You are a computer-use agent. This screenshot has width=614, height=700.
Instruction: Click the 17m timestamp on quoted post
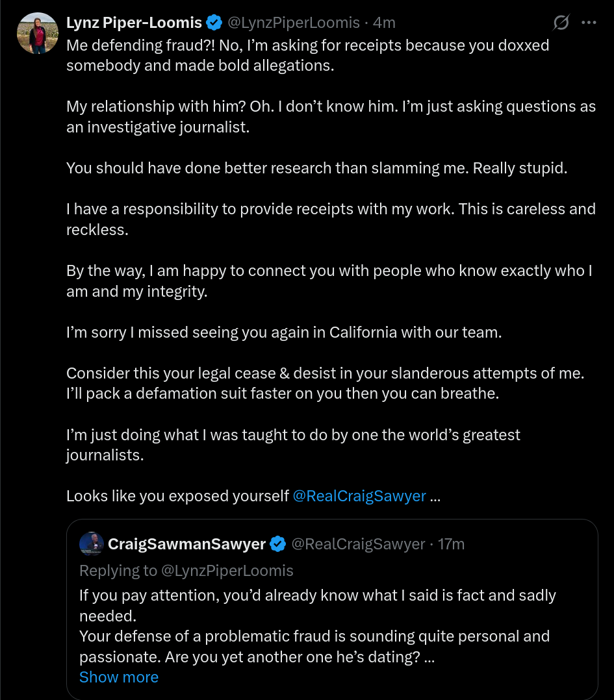click(451, 544)
